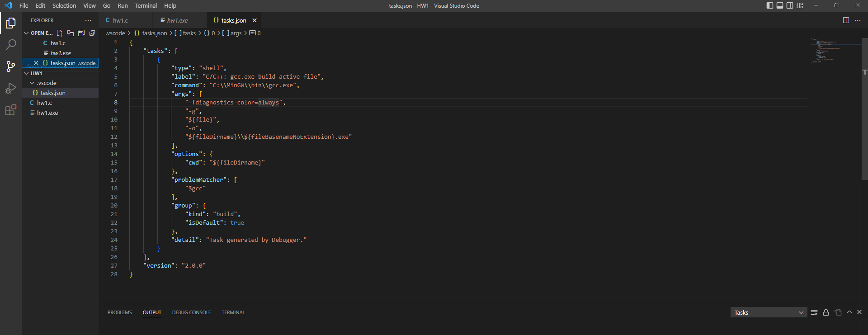
Task: Click the "$gcc" problemMatcher value
Action: [195, 189]
